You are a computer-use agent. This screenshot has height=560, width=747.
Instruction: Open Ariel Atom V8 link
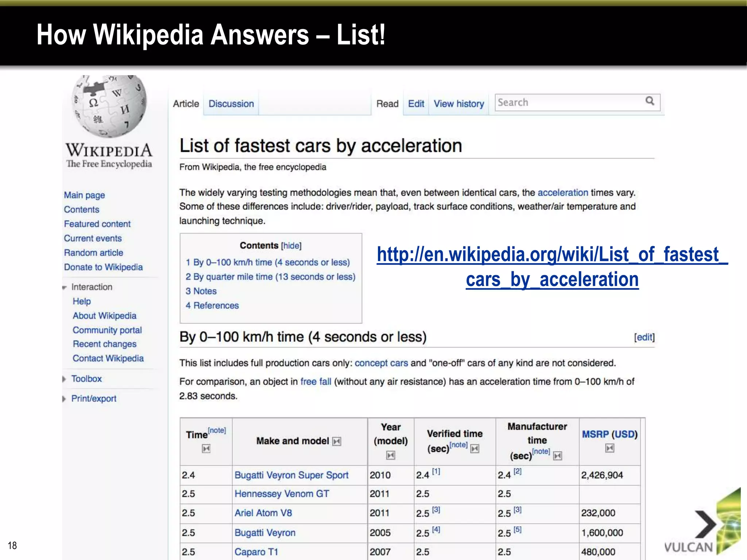coord(263,513)
